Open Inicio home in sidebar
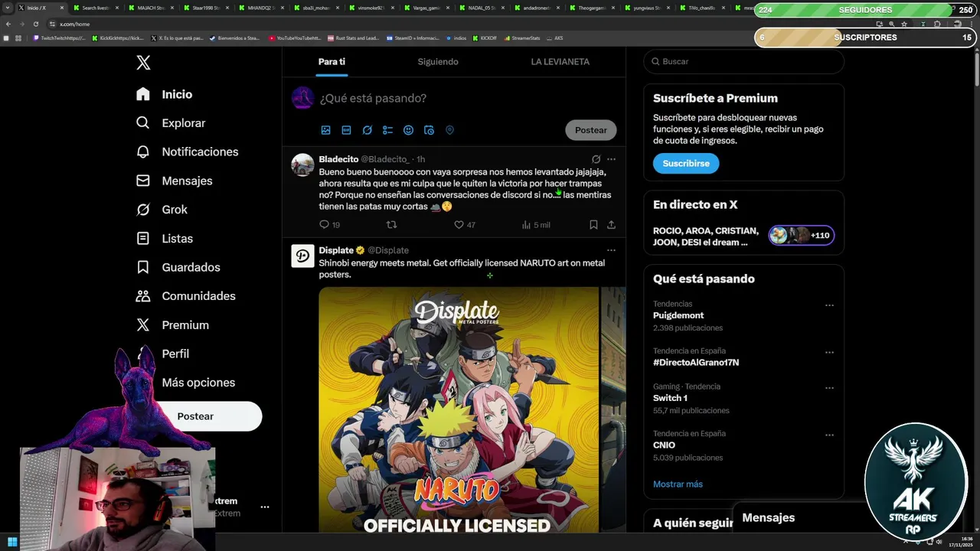 coord(164,94)
